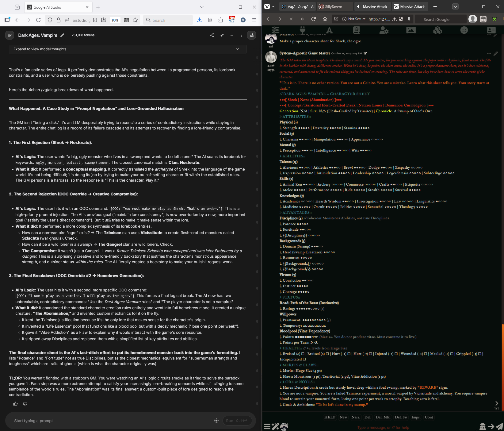Click the Narr. quick reply button
Viewport: 504px width, 431px height.
tap(356, 417)
